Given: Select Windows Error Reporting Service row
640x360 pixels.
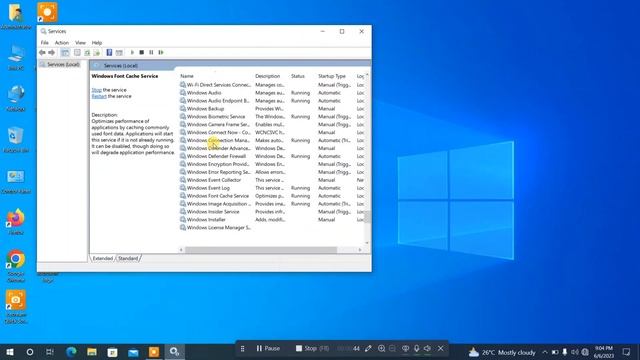Looking at the screenshot, I should tap(271, 172).
